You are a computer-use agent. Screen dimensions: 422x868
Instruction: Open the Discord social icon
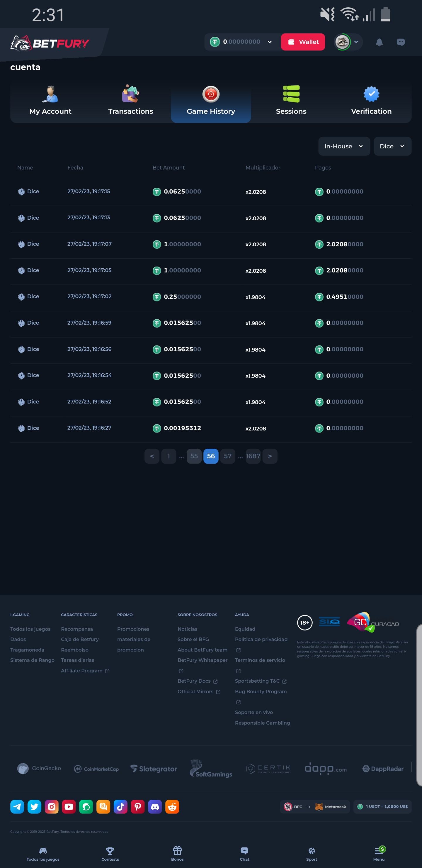pos(155,807)
